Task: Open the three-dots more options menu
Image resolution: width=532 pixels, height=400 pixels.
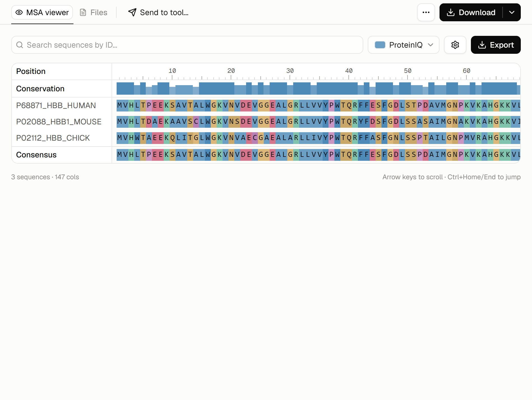Action: point(426,12)
